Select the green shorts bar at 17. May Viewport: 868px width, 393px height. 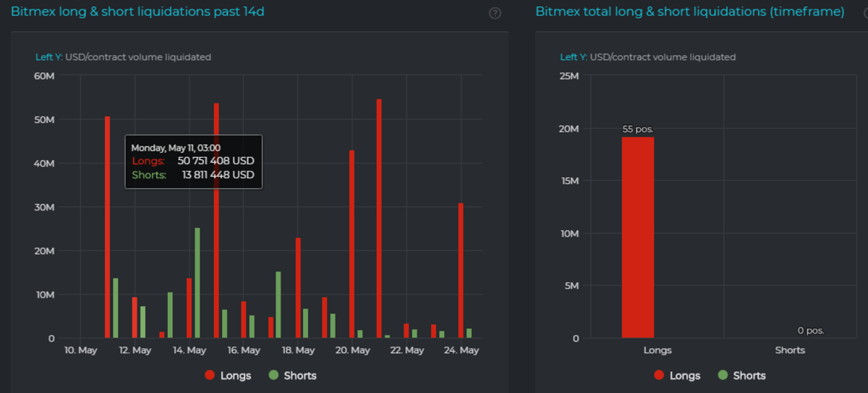tap(278, 305)
